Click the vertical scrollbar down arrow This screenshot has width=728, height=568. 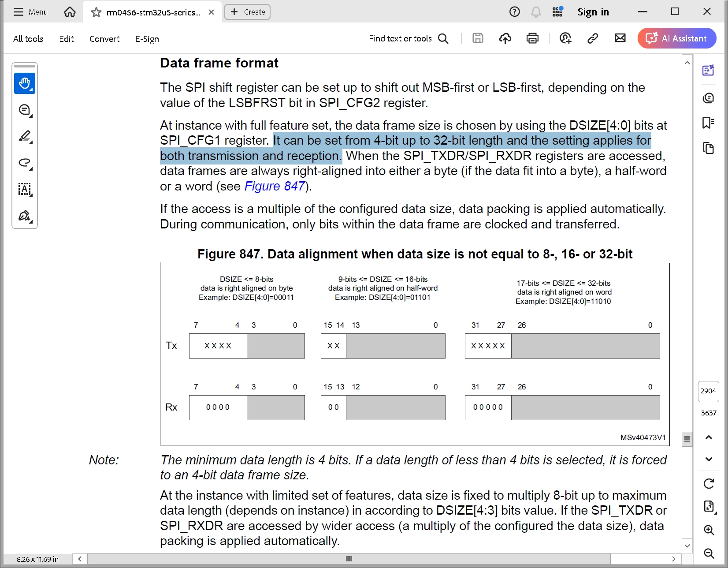coord(687,546)
